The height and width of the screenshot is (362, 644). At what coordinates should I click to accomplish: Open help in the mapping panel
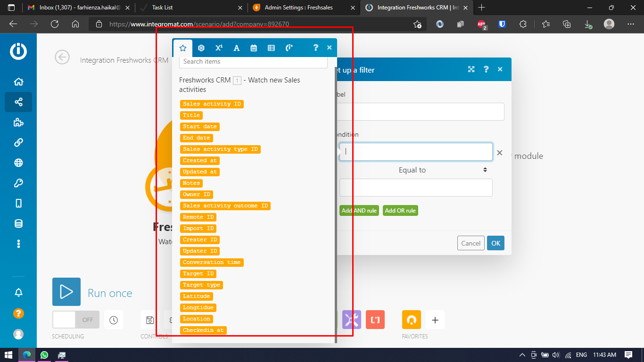point(316,48)
